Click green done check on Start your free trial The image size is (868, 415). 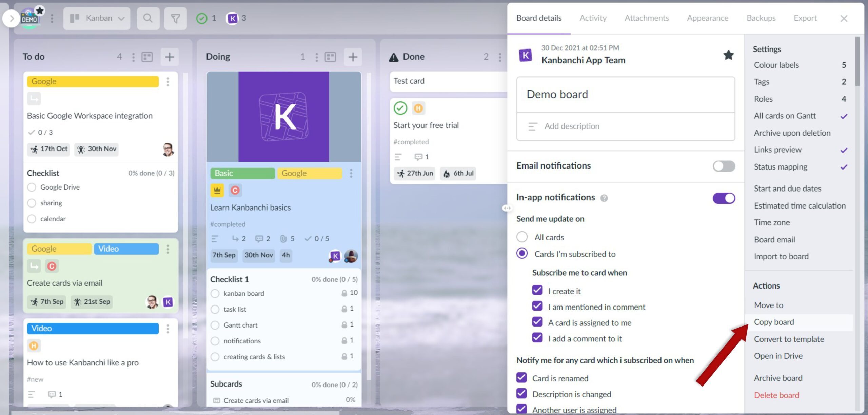click(400, 108)
